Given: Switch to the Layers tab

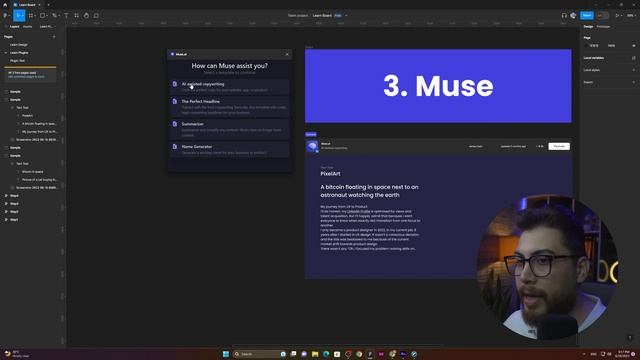Looking at the screenshot, I should pyautogui.click(x=14, y=27).
